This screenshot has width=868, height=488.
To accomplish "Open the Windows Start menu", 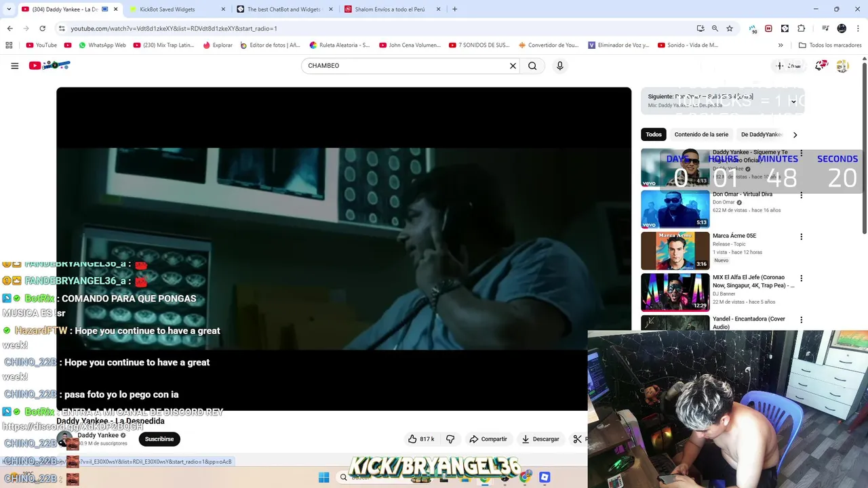I will [323, 477].
